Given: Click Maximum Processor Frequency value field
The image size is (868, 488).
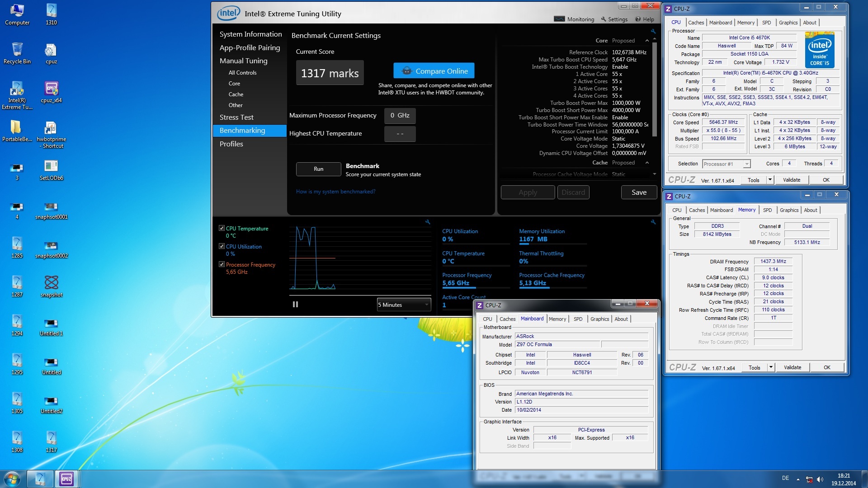Looking at the screenshot, I should 400,116.
